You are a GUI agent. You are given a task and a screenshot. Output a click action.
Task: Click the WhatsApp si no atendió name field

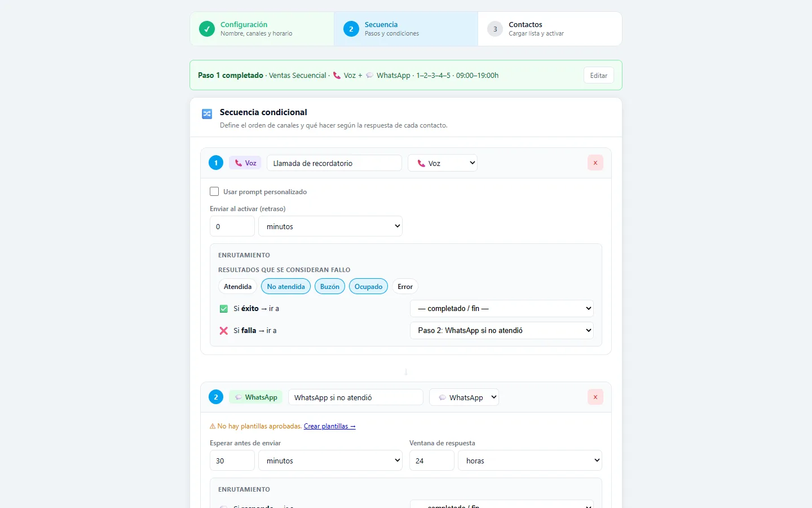[x=356, y=397]
